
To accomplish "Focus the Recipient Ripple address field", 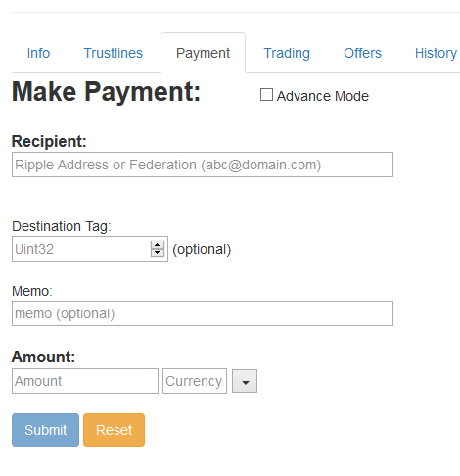I will [203, 165].
